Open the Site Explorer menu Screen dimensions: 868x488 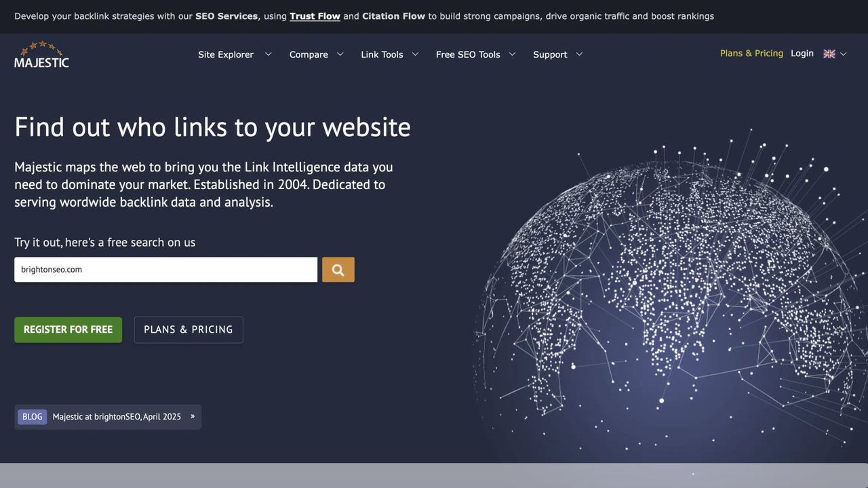226,54
